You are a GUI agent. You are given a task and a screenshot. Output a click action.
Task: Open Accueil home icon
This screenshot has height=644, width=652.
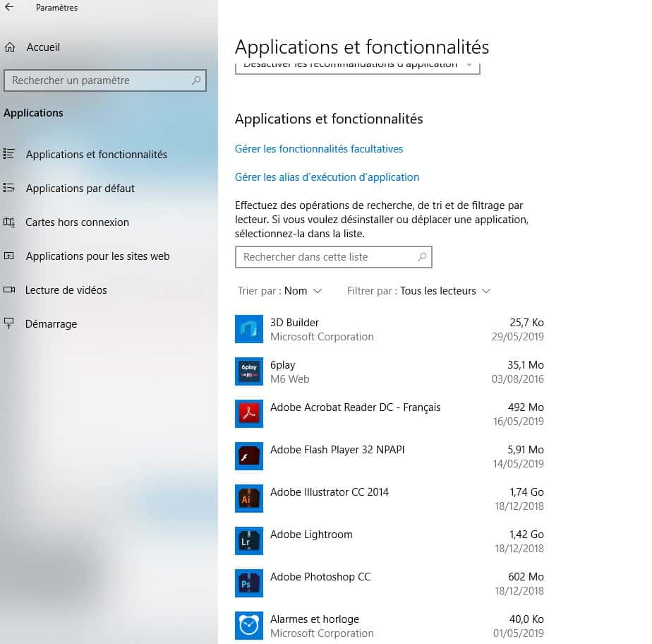(10, 47)
